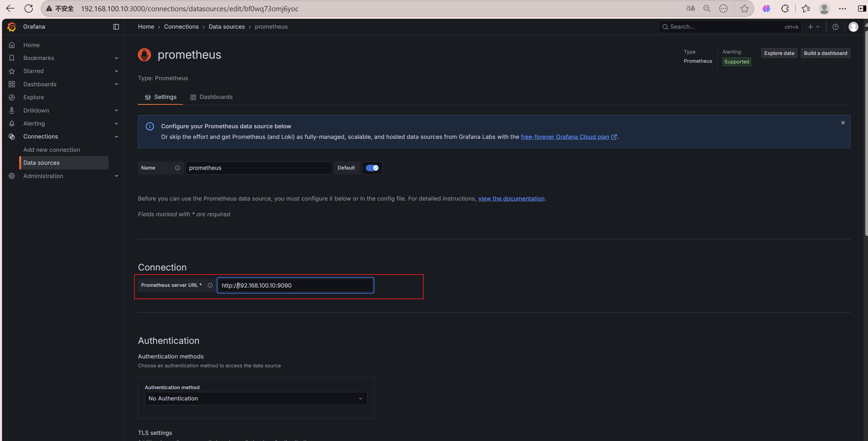
Task: Open the plus New menu dropdown
Action: click(814, 27)
